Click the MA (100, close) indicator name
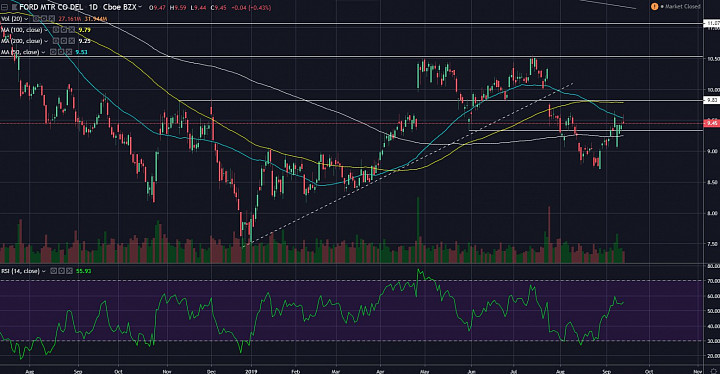This screenshot has width=720, height=374. 21,30
